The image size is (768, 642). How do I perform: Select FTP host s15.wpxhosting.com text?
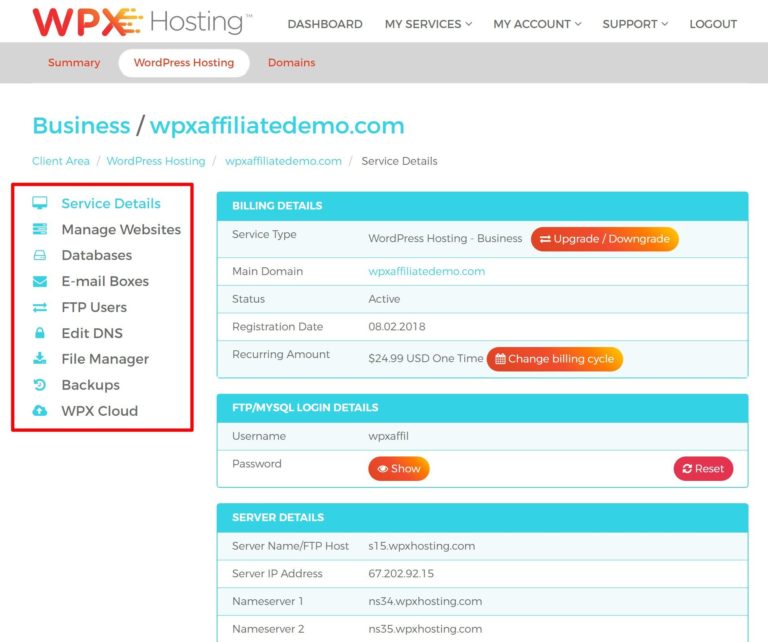click(421, 546)
